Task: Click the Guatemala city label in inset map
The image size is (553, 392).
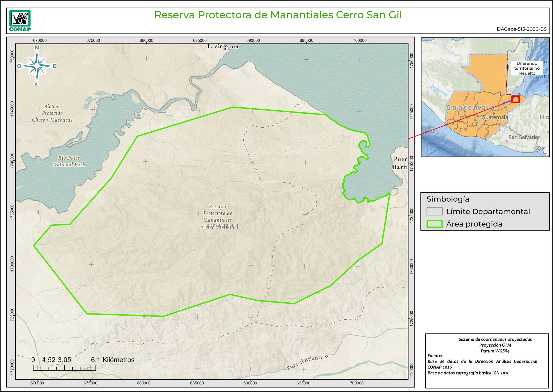Action: (x=494, y=117)
